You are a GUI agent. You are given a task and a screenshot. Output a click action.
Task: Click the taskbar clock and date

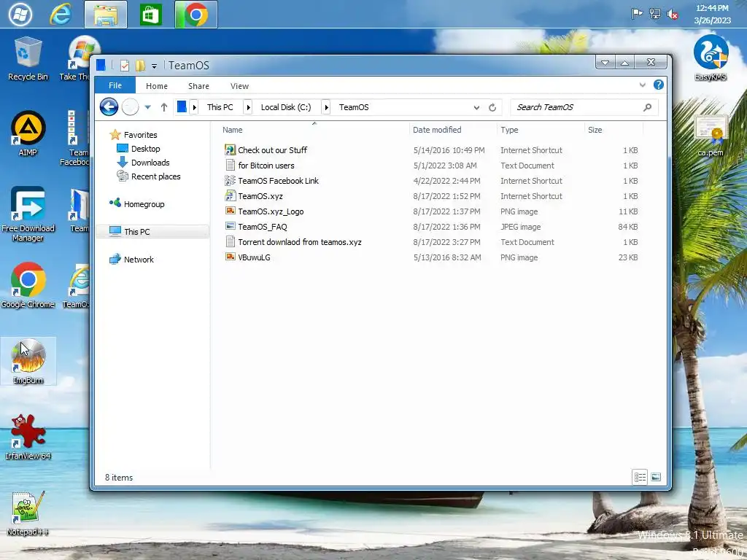712,15
